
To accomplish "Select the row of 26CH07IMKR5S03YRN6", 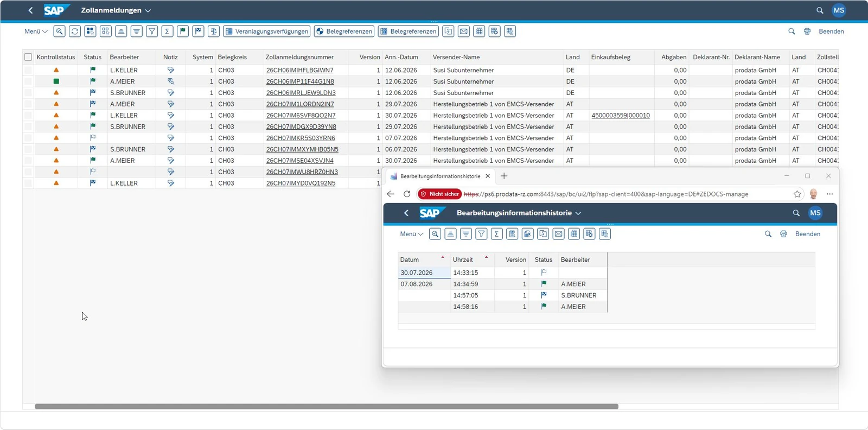I will [x=28, y=138].
